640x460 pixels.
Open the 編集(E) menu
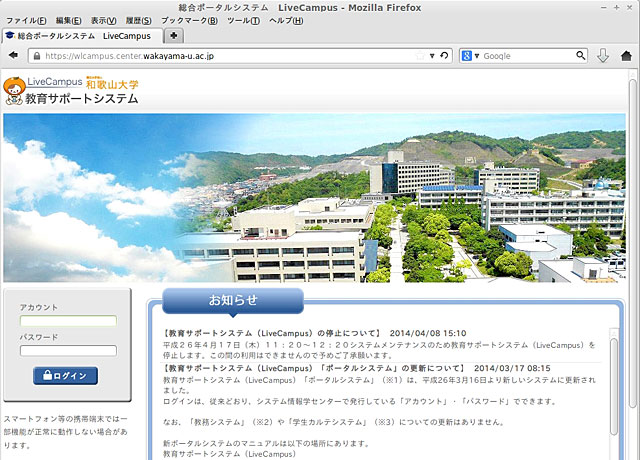69,20
